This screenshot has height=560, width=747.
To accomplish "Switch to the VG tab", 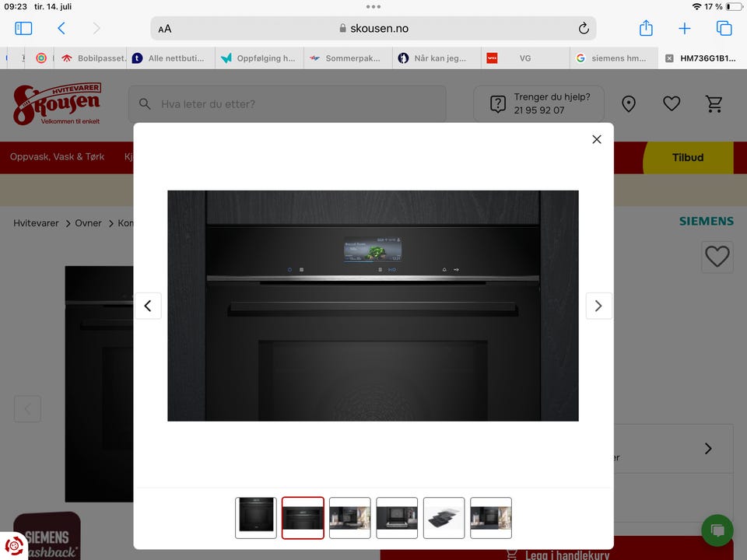I will 525,58.
